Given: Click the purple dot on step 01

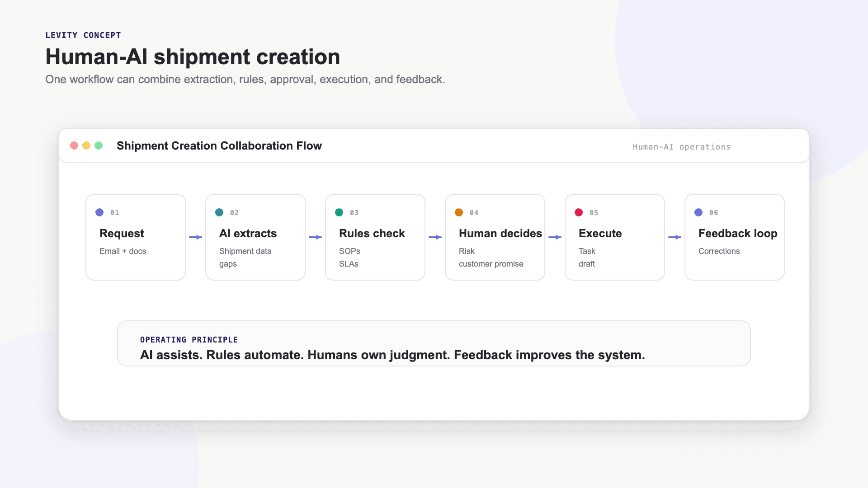Looking at the screenshot, I should click(x=99, y=212).
